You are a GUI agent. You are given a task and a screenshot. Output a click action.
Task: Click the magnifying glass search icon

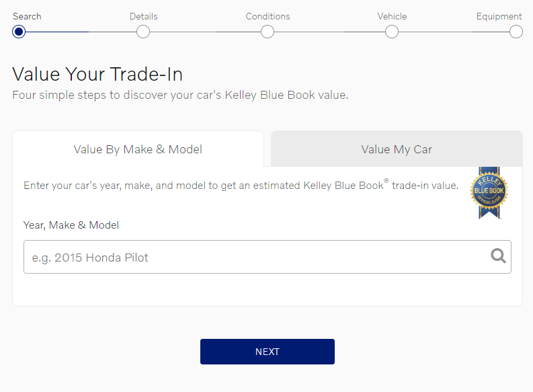point(498,256)
